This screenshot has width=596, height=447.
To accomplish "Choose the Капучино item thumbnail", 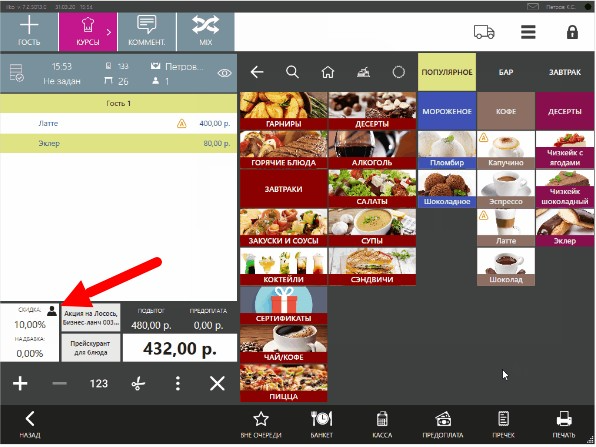I will coord(506,150).
